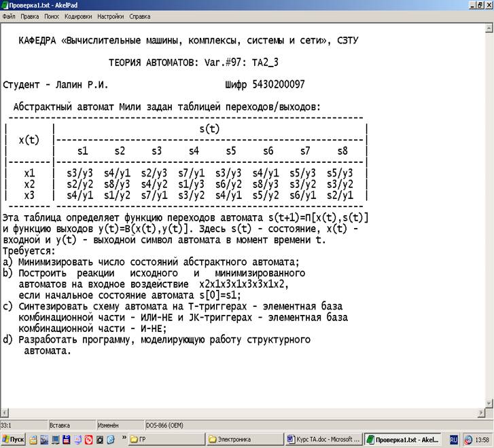Click the show desktop monitor quick launch icon
Screen dimensions: 494x448
(56, 439)
